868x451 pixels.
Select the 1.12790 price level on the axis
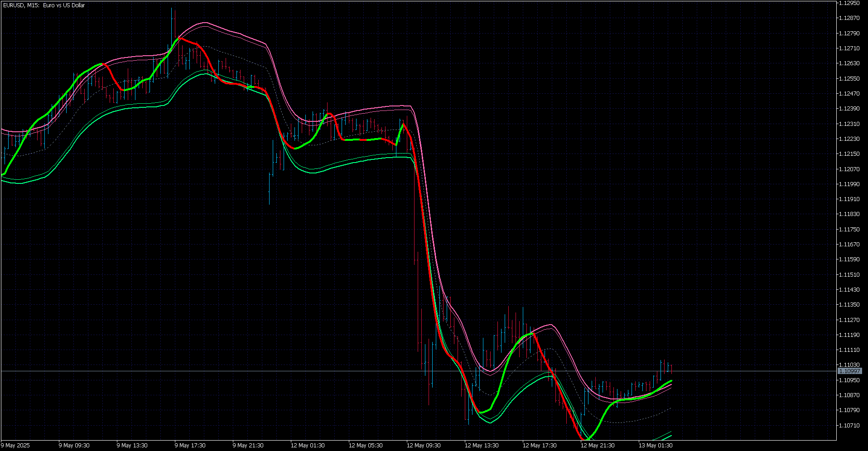849,34
